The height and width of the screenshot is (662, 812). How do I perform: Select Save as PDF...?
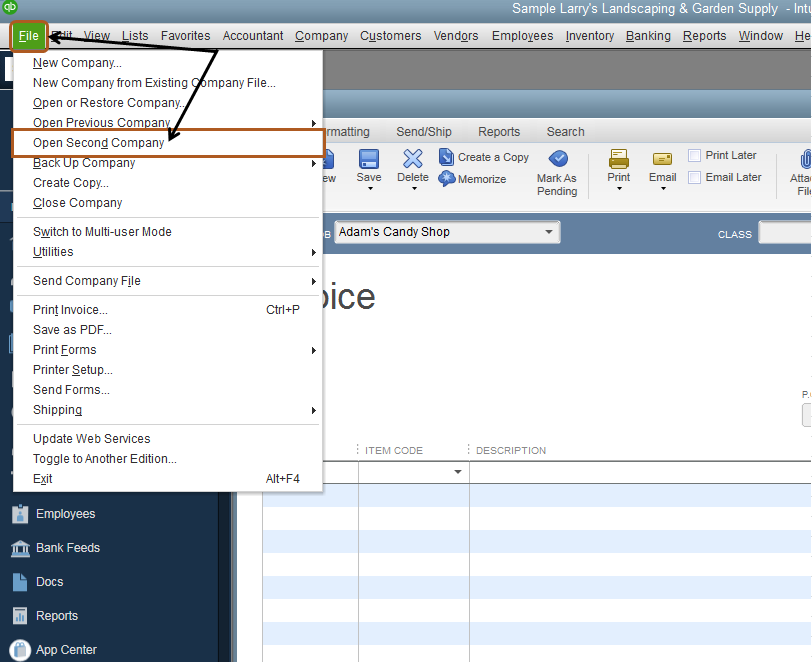167,330
